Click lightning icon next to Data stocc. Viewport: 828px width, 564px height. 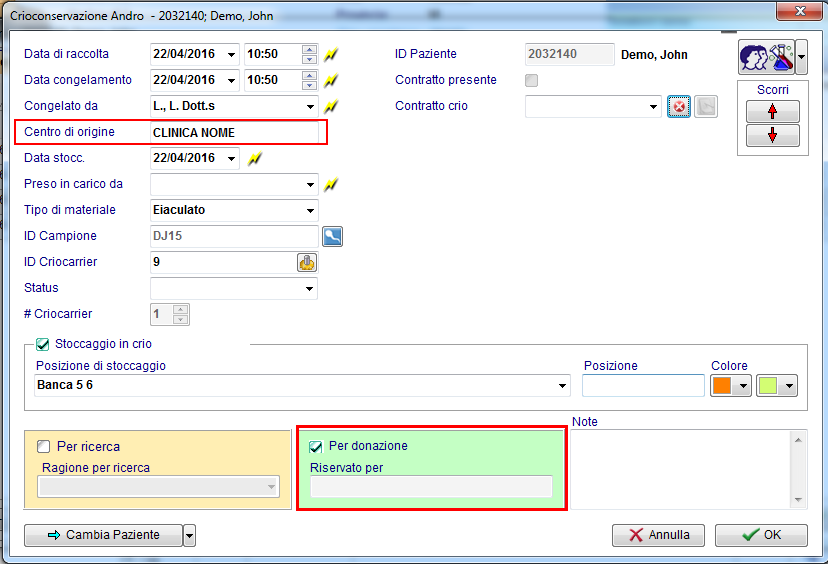click(x=255, y=158)
